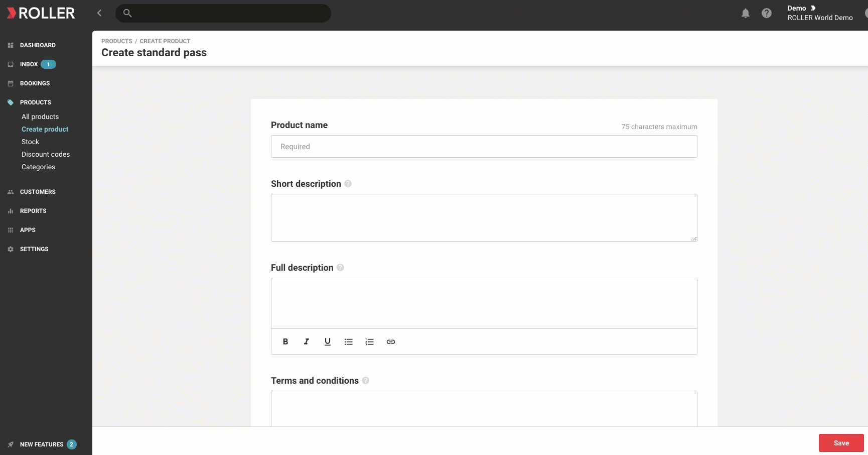Screen dimensions: 868x455
Task: Select Create product submenu item
Action: pos(45,129)
